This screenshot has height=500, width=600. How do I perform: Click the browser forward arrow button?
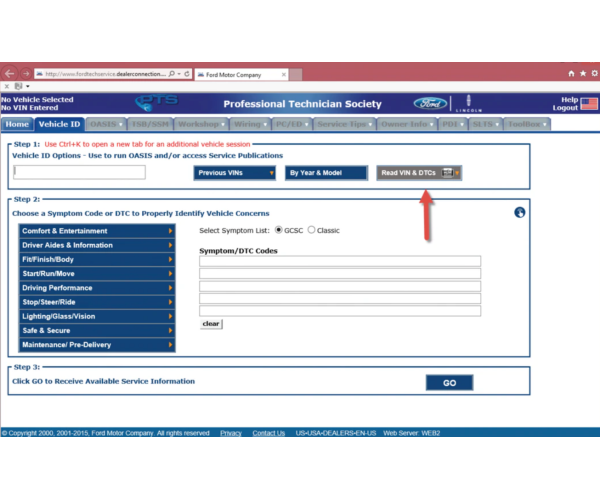pyautogui.click(x=24, y=74)
